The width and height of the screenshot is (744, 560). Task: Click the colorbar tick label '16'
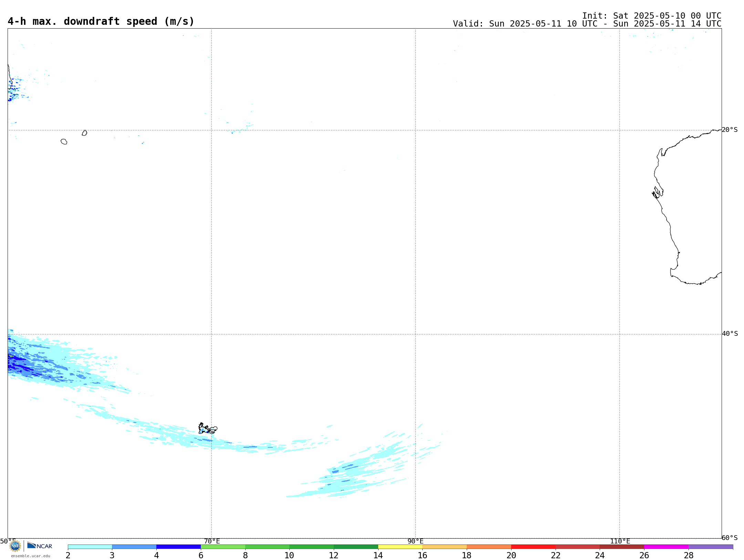tap(423, 555)
